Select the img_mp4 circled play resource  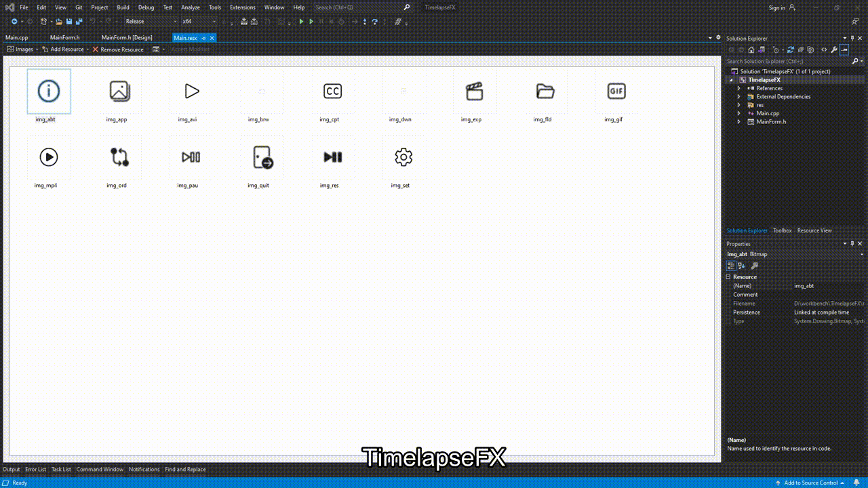point(49,157)
